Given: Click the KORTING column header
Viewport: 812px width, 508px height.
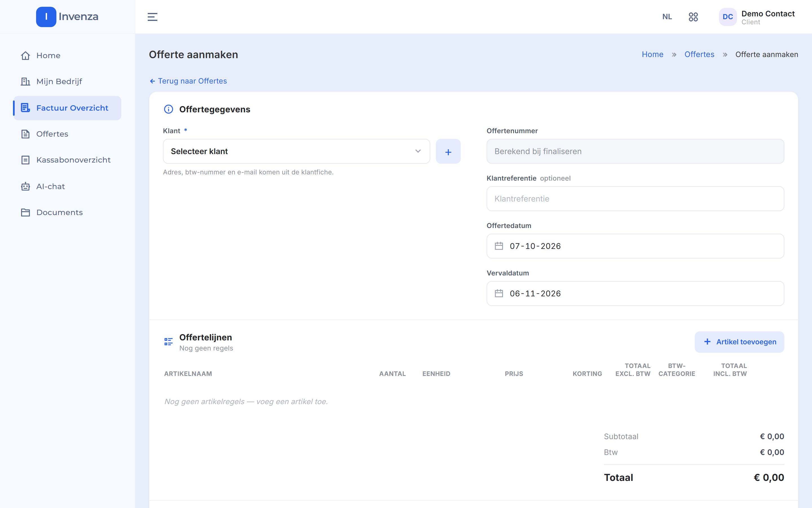Looking at the screenshot, I should click(x=587, y=374).
